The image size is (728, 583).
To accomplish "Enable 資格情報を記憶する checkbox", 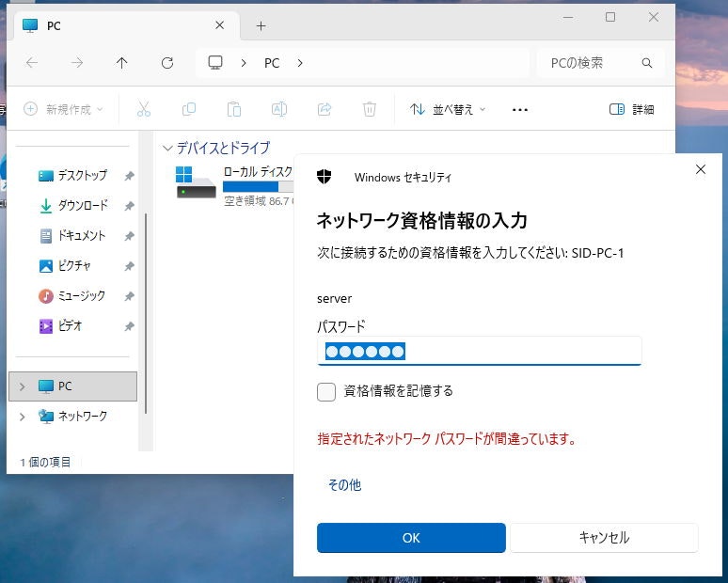I will pos(326,392).
